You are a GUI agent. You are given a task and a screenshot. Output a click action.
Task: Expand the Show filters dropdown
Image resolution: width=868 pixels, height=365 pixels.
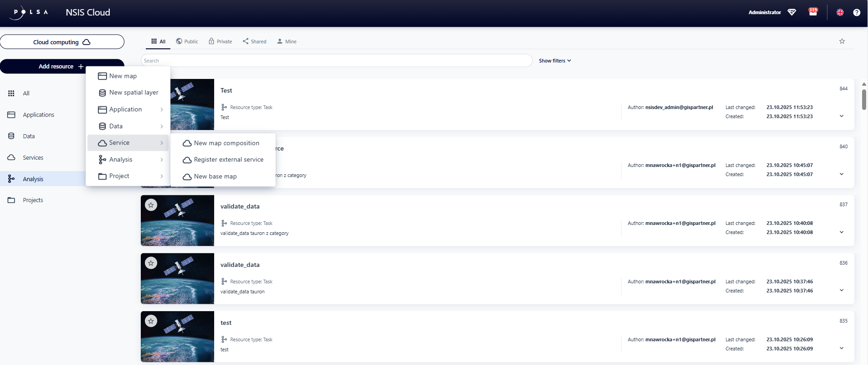[x=555, y=61]
